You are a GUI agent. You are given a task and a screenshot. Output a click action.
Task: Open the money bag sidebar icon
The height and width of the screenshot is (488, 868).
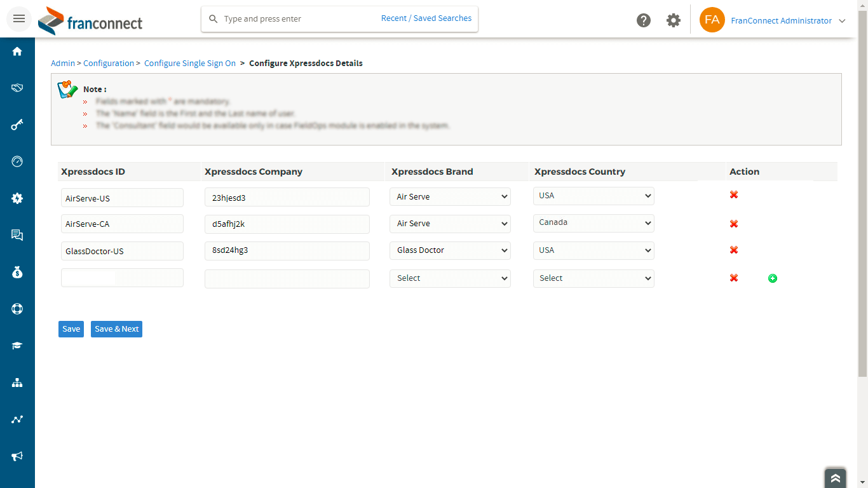pos(17,272)
